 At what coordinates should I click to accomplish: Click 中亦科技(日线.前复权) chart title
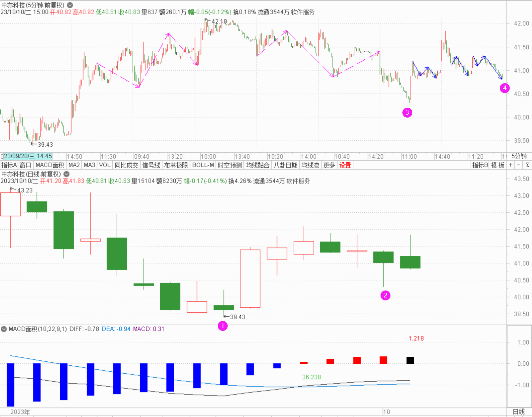click(x=31, y=174)
